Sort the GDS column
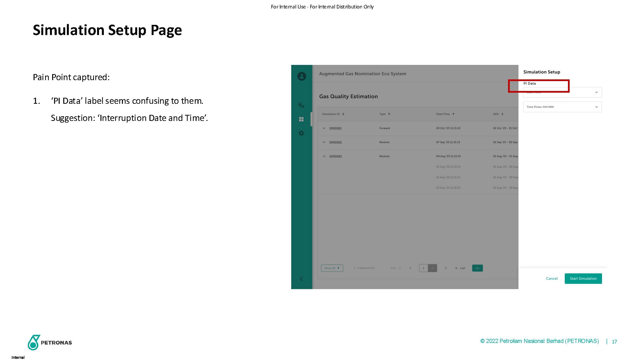 [502, 114]
